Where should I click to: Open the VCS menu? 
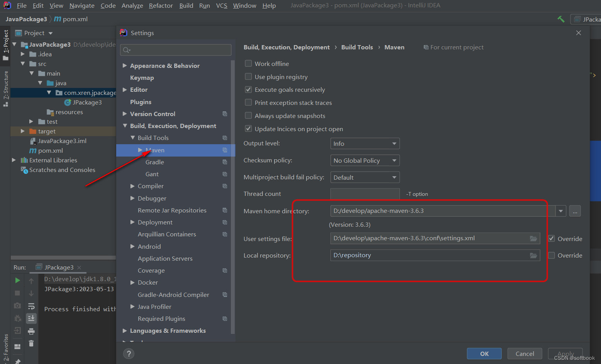(222, 5)
